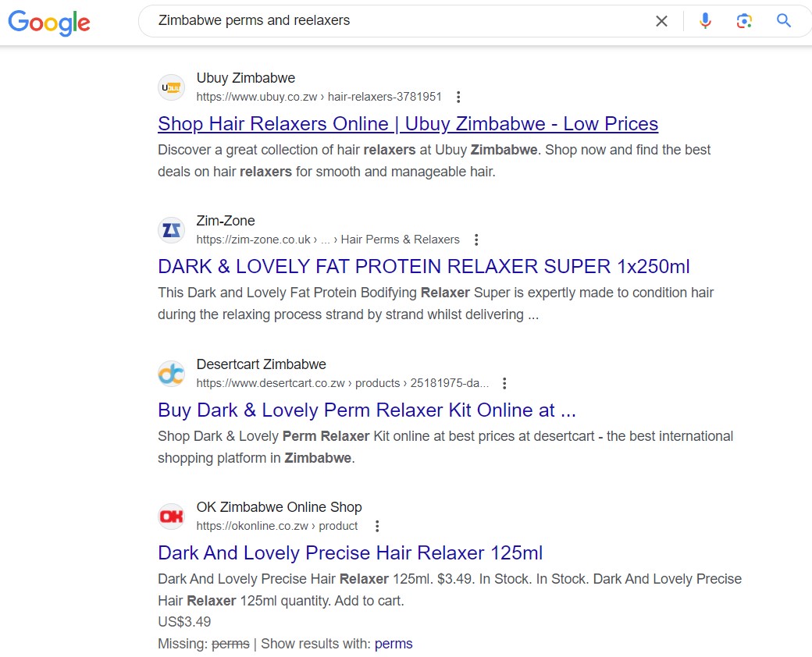Click the Ubuy Zimbabwe site name
Screen dimensions: 812x657
point(245,78)
